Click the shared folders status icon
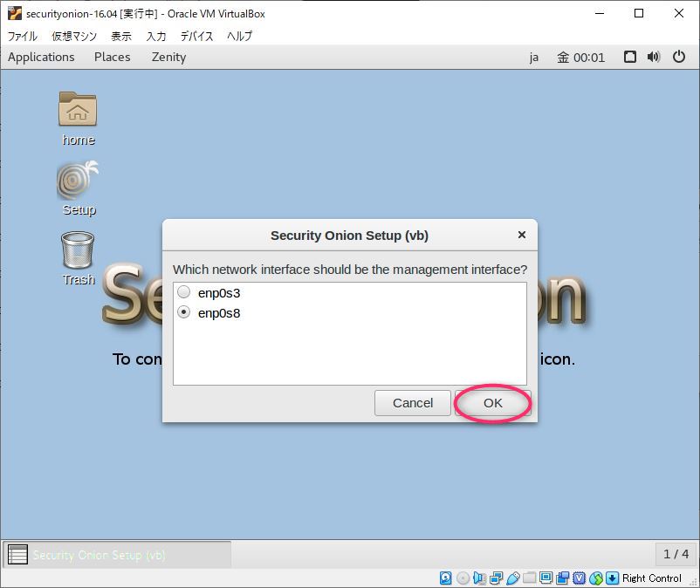 (x=530, y=578)
